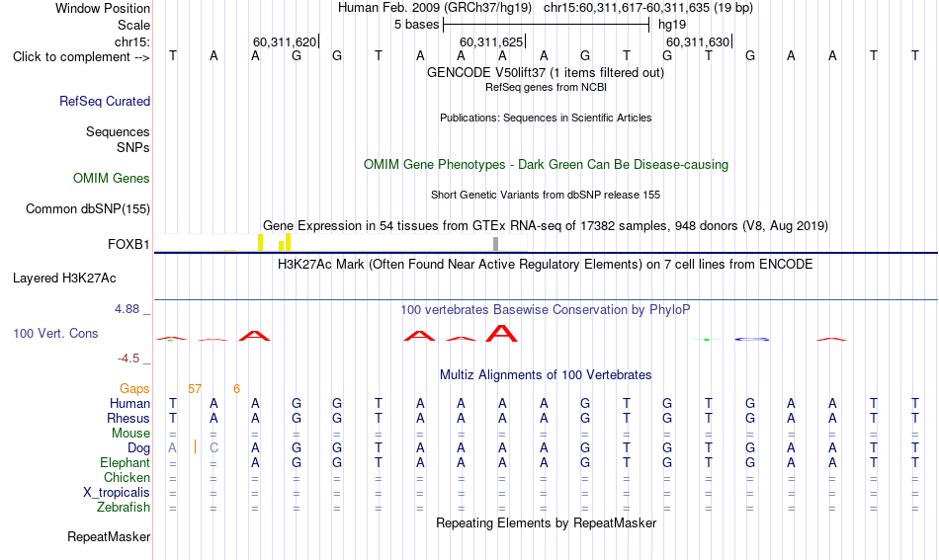
Task: Click the 4.88 PhyloP upper scale value
Action: [x=127, y=309]
